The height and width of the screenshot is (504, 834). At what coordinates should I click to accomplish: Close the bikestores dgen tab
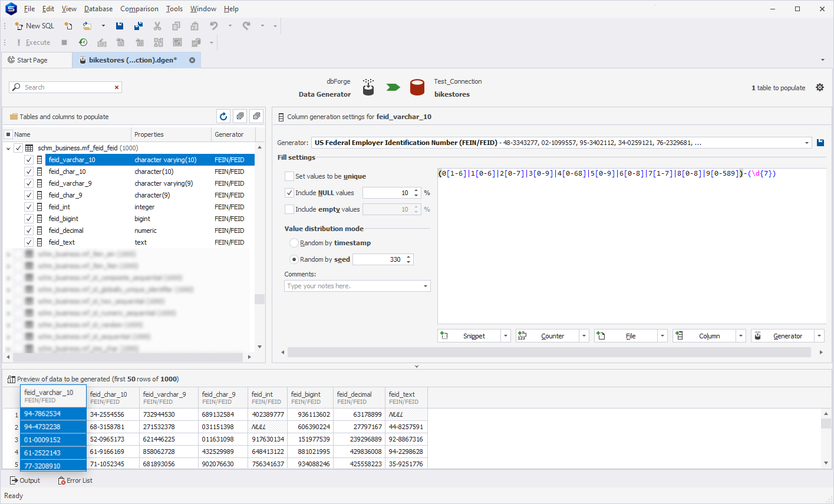(x=192, y=60)
